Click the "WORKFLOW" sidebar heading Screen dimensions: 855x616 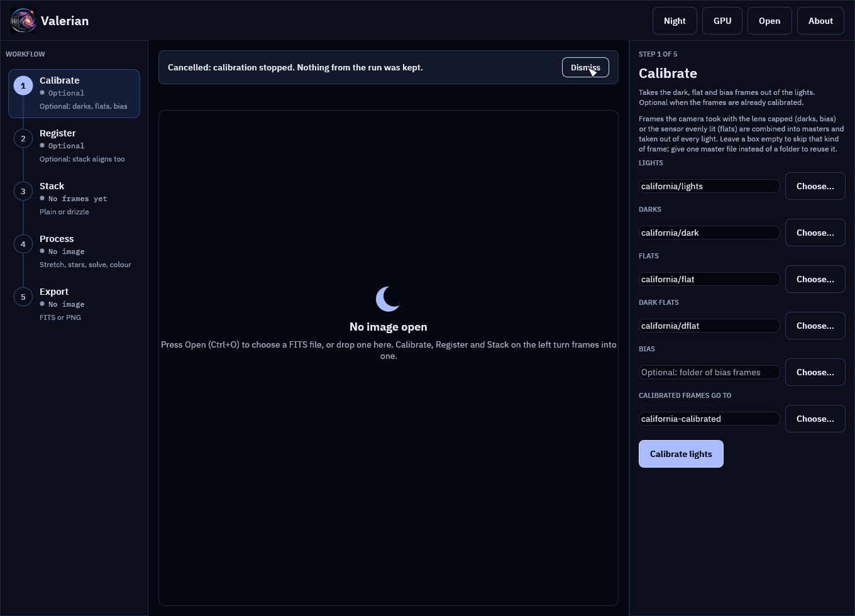tap(25, 54)
